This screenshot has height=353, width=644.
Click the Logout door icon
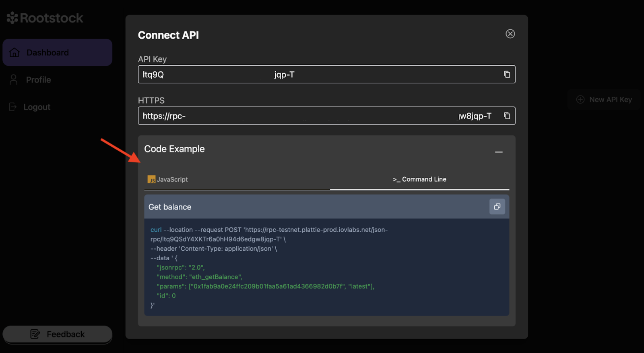13,107
